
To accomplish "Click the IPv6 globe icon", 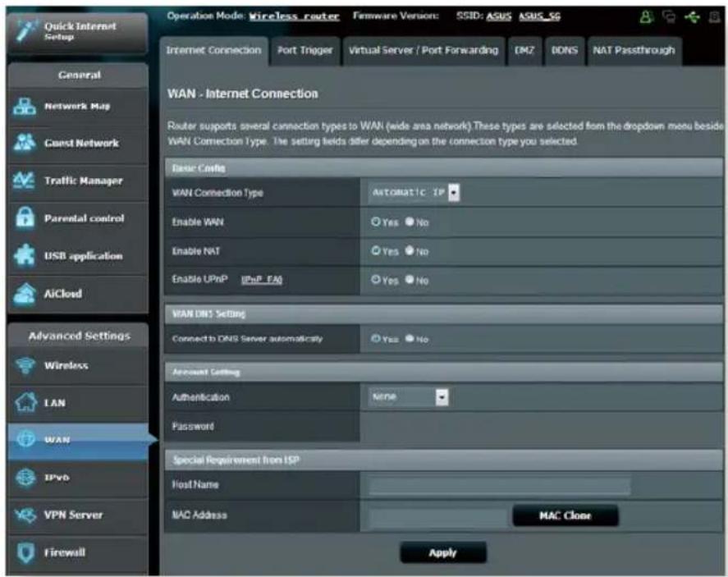I will point(25,477).
